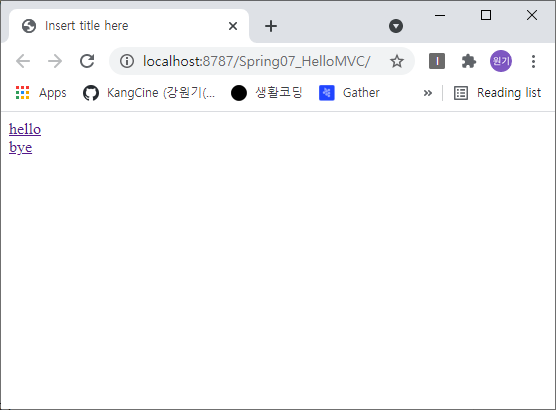Reload the current page
This screenshot has height=410, width=556.
[x=87, y=61]
